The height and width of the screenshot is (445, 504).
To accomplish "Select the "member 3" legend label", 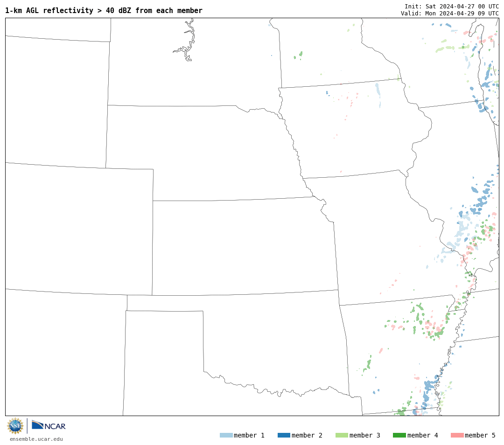I will (365, 435).
